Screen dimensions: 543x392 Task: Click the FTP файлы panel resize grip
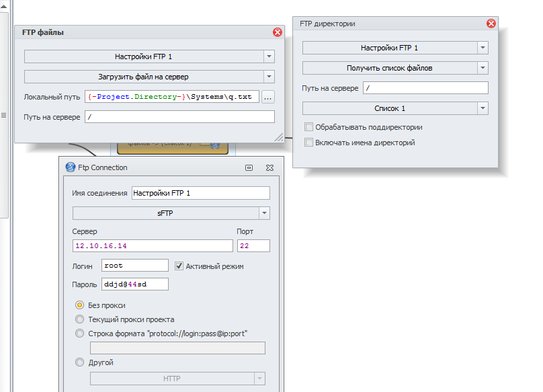279,138
